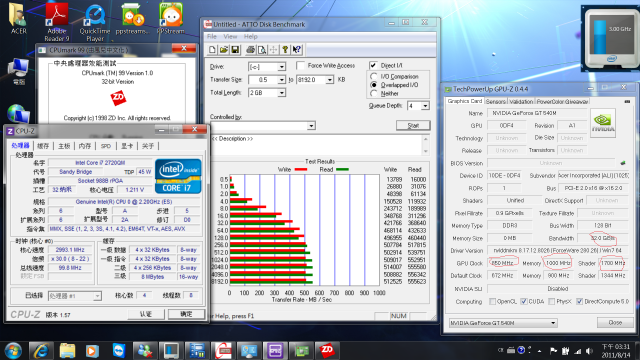Viewport: 640px width, 360px height.
Task: Click the yellow question mark About icon in ATTO
Action: (x=285, y=50)
